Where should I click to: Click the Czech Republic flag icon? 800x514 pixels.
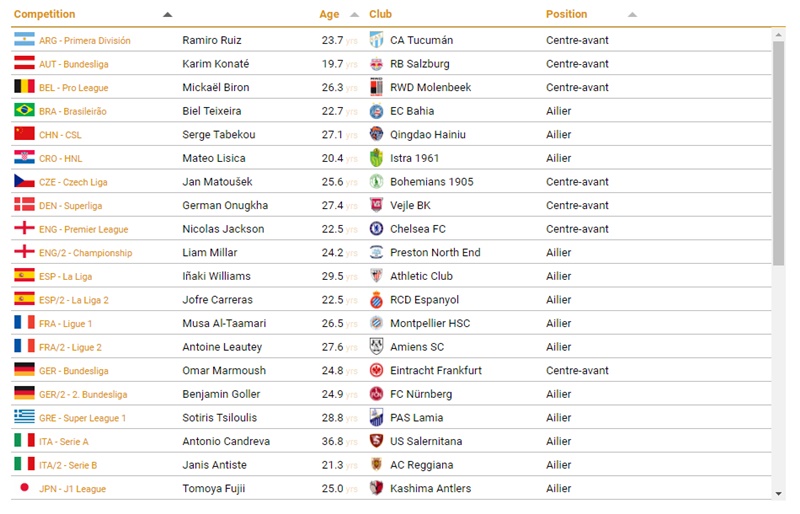click(24, 182)
